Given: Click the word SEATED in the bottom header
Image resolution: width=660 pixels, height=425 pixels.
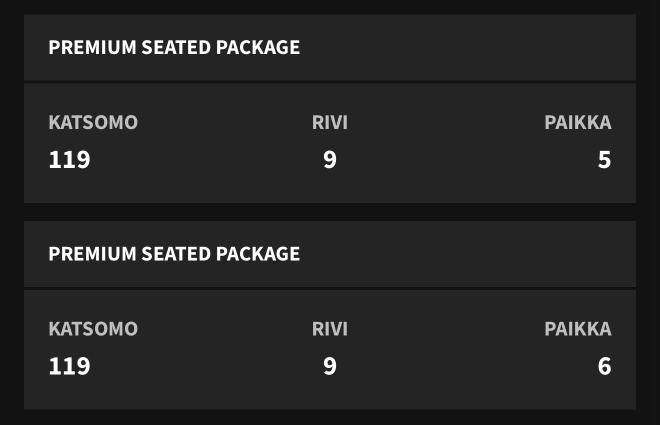Looking at the screenshot, I should (x=176, y=254).
